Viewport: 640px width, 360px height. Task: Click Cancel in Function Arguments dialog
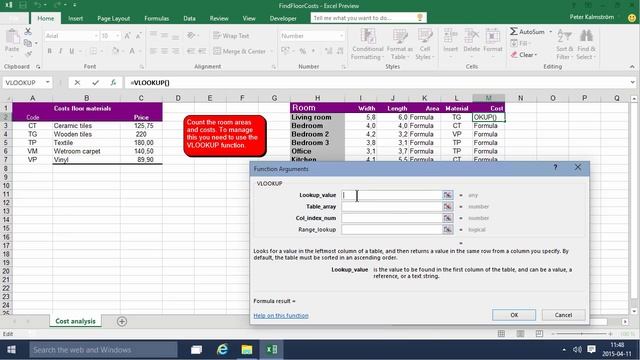click(563, 315)
